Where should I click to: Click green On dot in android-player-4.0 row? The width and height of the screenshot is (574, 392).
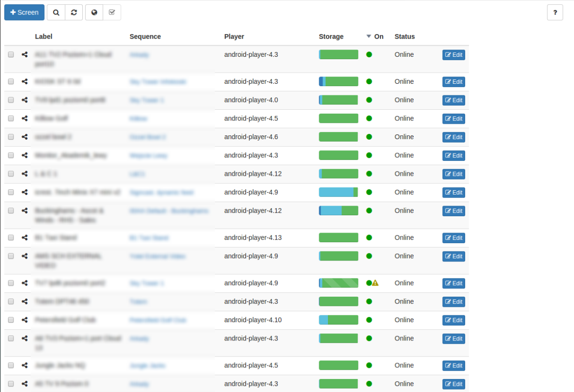coord(369,100)
